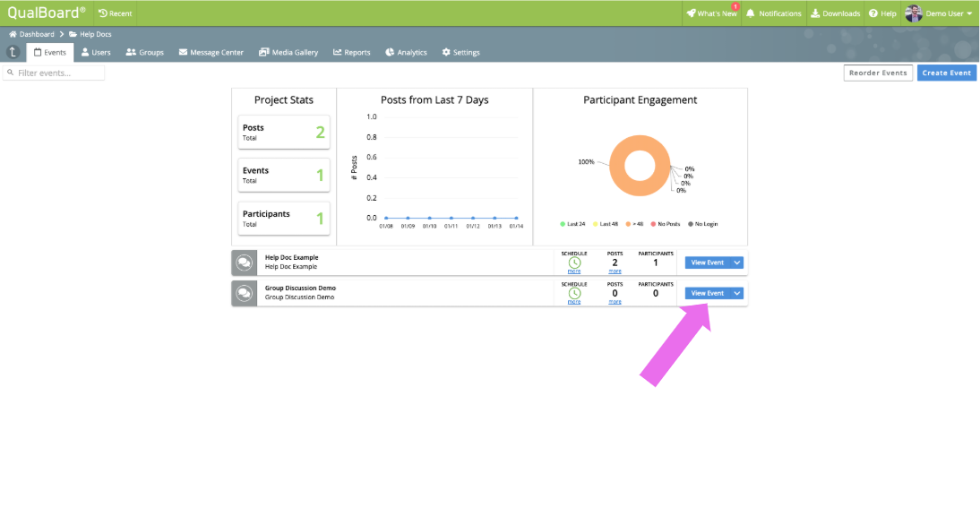
Task: Open Notifications bell icon
Action: (751, 13)
